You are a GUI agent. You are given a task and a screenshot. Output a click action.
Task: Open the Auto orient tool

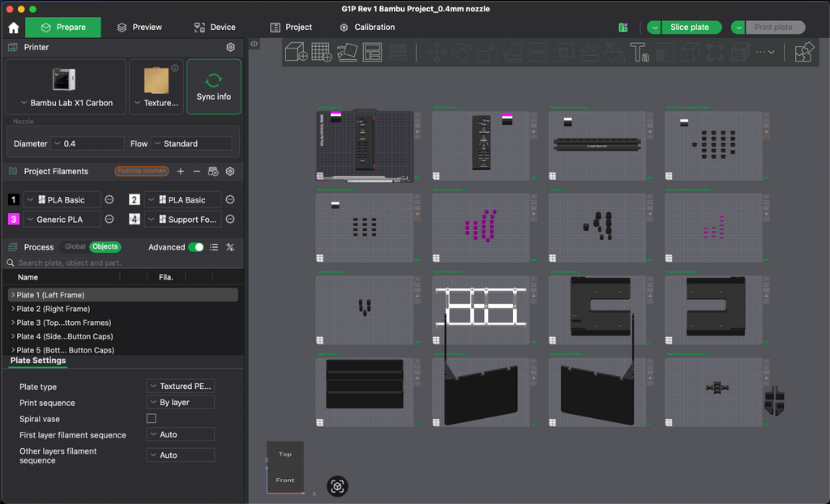(347, 52)
